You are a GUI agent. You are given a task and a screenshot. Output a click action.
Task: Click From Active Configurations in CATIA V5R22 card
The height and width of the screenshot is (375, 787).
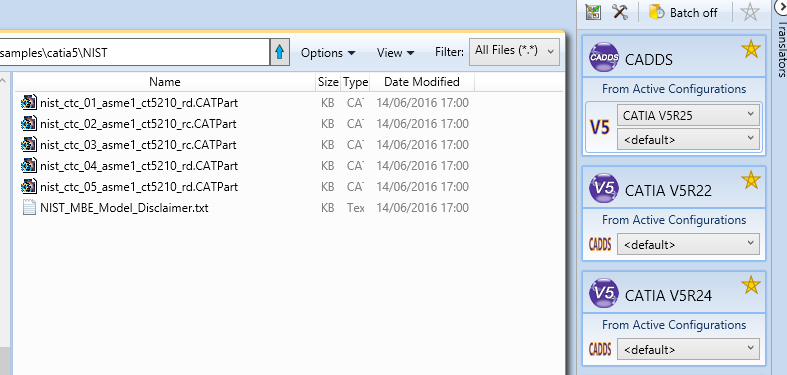coord(674,220)
